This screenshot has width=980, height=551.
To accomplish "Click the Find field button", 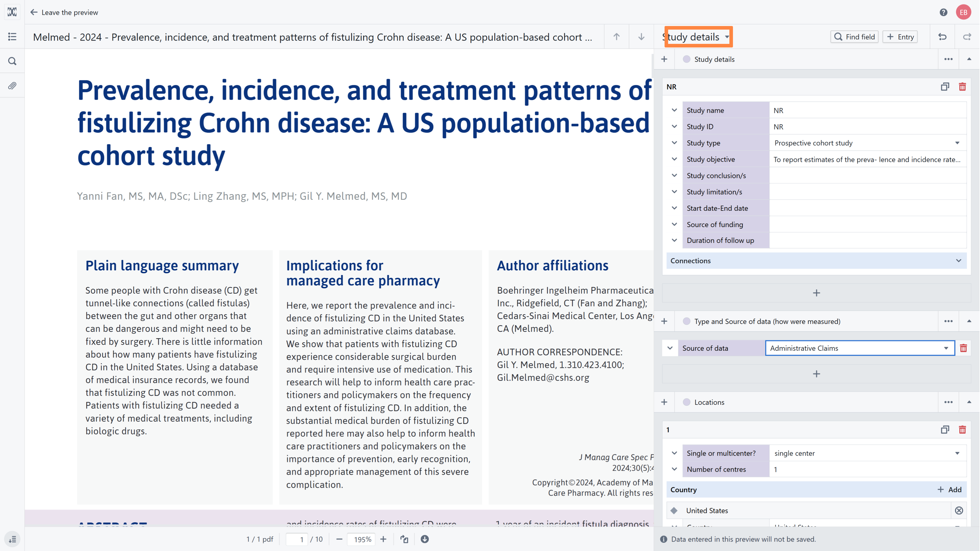I will tap(854, 36).
